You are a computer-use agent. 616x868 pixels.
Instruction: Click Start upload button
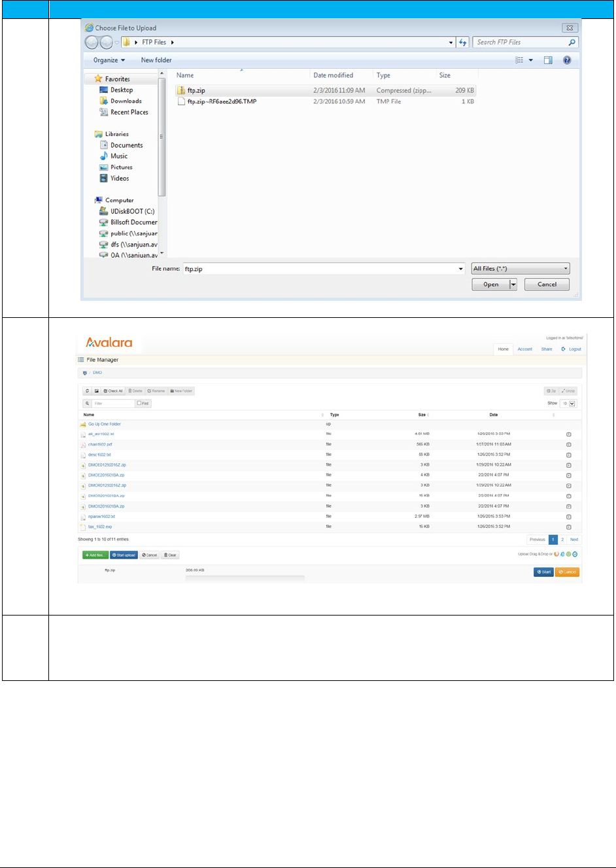pos(124,555)
